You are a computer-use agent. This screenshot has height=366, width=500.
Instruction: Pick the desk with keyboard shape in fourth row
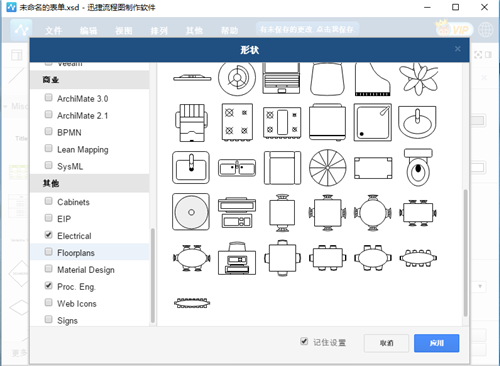pos(237,212)
